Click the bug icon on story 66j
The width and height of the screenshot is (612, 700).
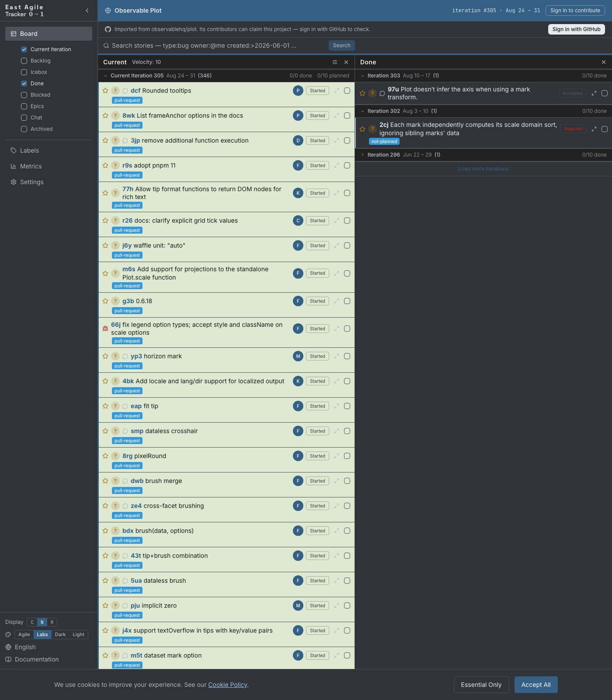tap(105, 329)
